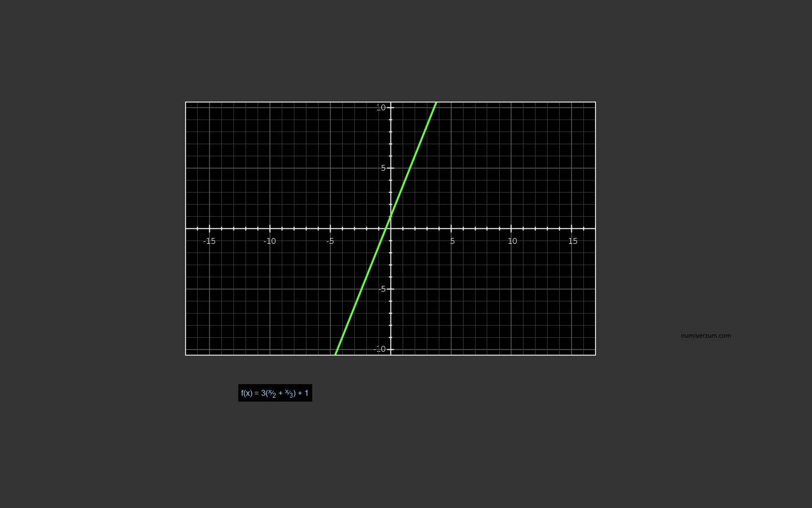Click the '+ 1' constant in the formula
The image size is (812, 508).
click(303, 393)
